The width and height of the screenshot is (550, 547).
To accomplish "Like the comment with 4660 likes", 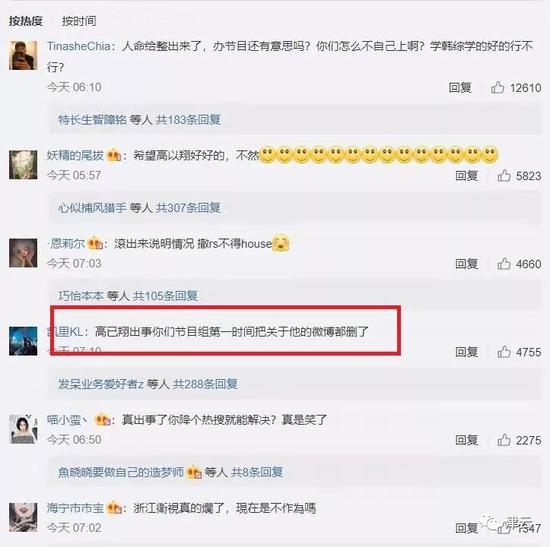I will pyautogui.click(x=504, y=264).
